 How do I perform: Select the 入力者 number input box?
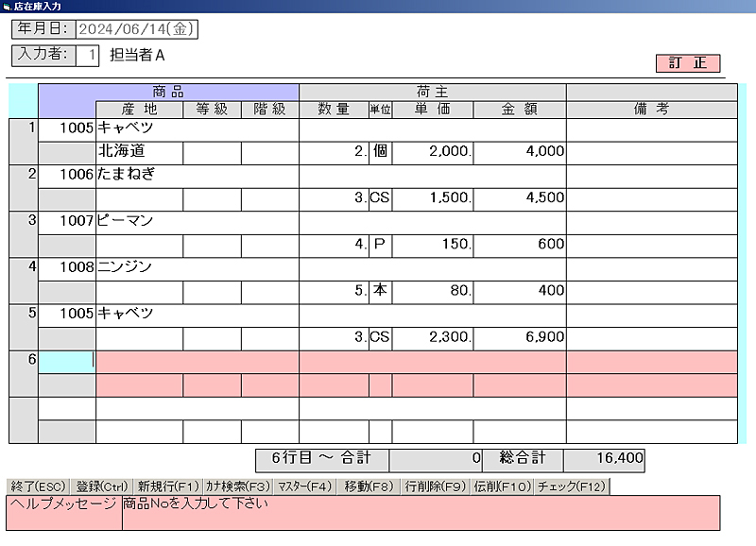point(86,55)
